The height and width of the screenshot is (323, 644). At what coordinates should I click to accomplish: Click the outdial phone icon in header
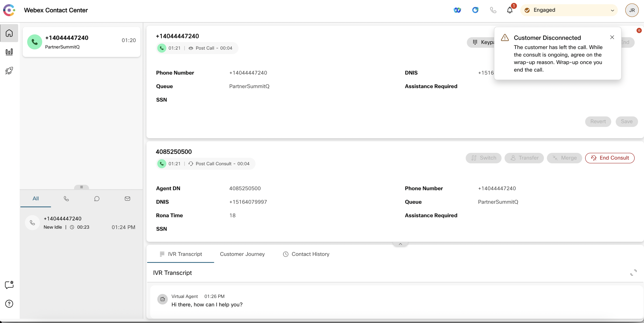tap(493, 10)
